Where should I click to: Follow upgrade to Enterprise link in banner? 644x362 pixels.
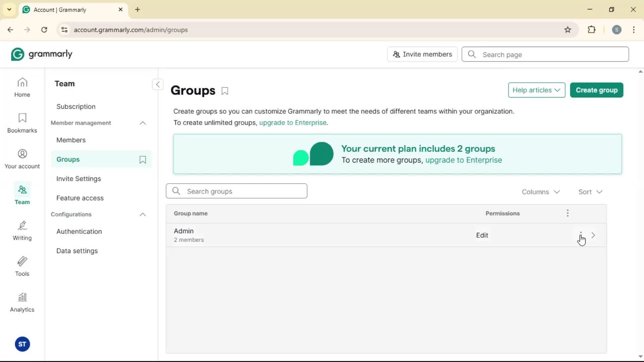(464, 160)
